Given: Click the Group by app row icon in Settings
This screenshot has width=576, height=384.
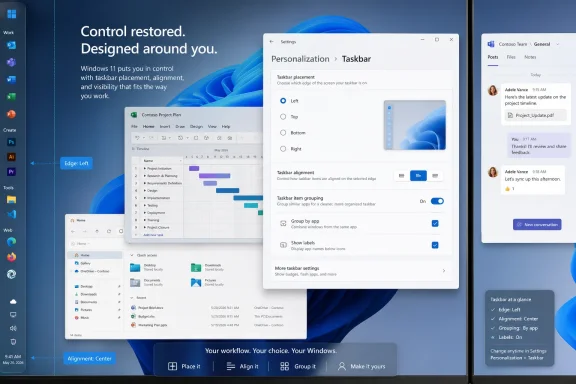Looking at the screenshot, I should pos(283,223).
